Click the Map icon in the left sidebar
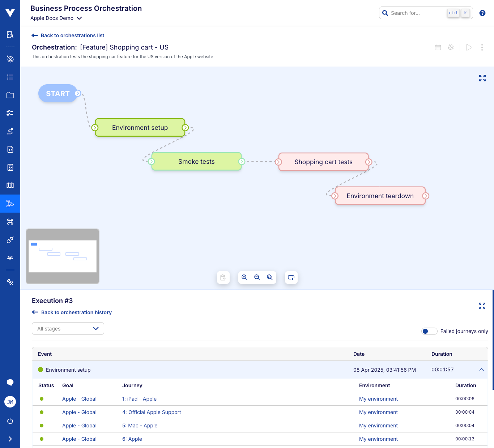Viewport: 494px width, 448px height. point(10,185)
